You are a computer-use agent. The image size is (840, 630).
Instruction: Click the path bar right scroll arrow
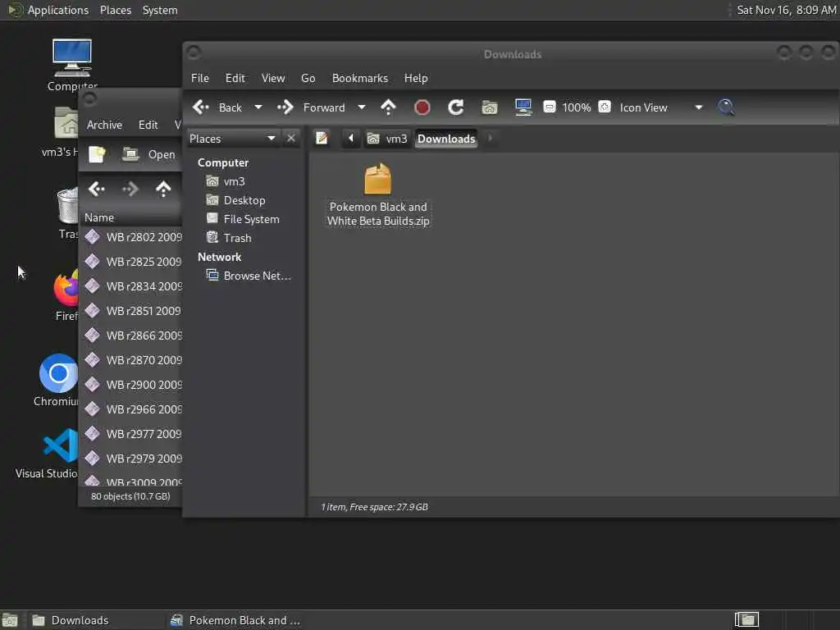coord(490,138)
